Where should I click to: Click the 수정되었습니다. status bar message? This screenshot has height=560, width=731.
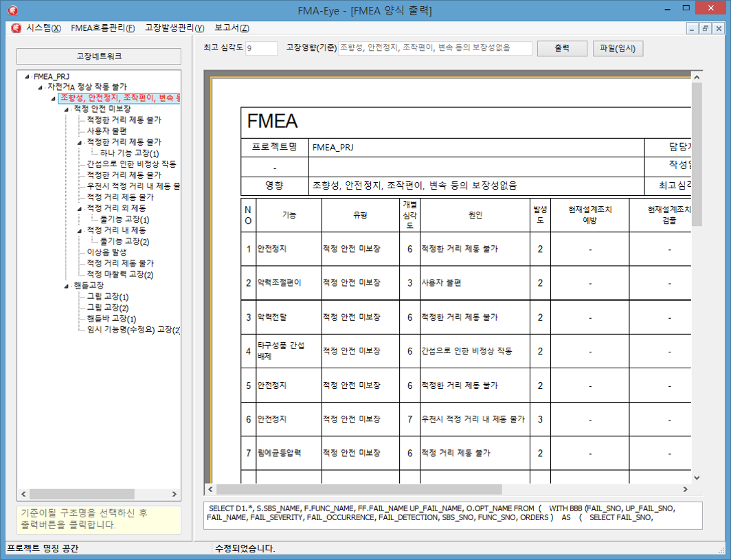245,549
